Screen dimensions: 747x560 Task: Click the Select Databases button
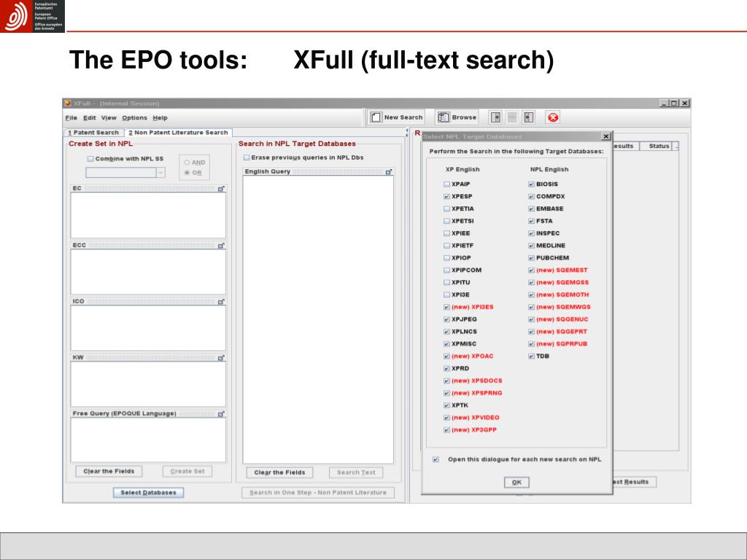click(148, 492)
